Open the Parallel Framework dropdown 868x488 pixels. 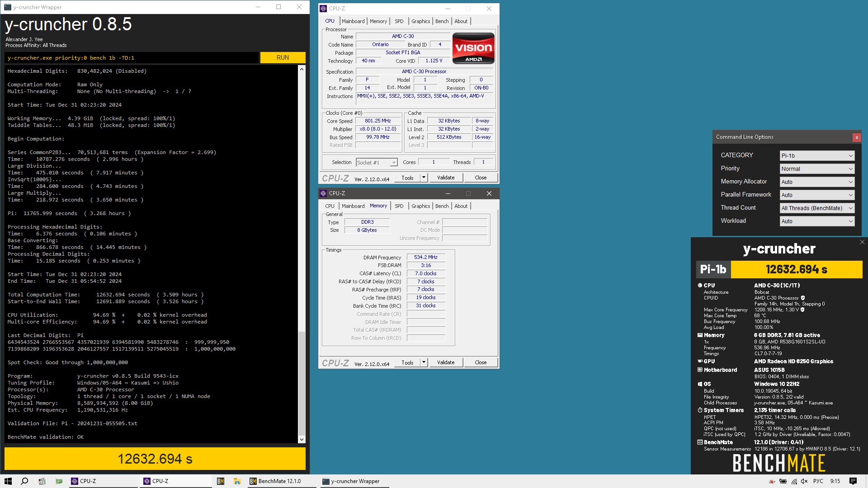817,195
